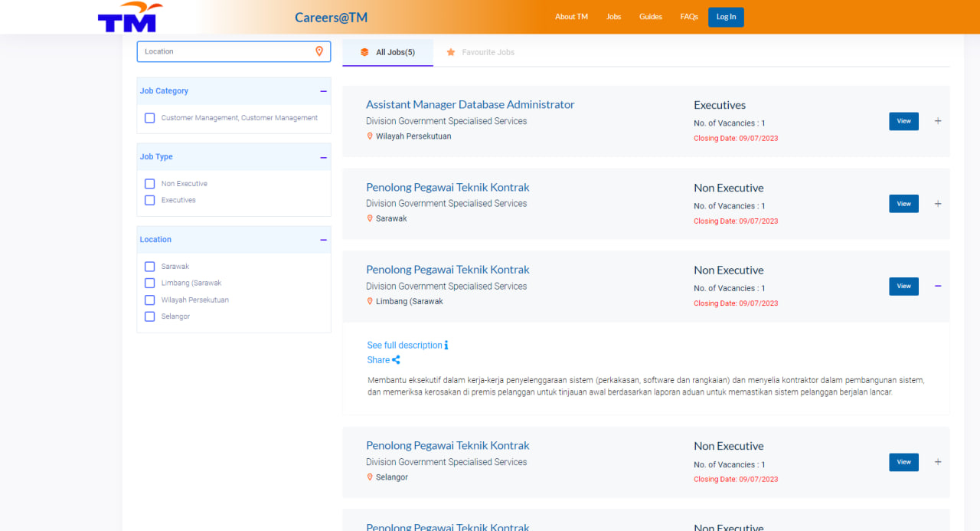Click the Careers@TM header title

(x=331, y=18)
